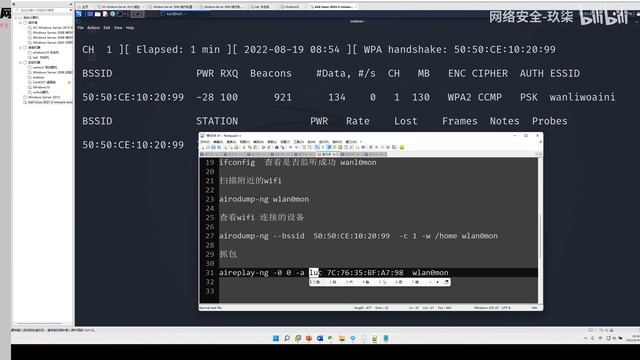Click line 27 airodump-ng --bssid command

coord(358,236)
